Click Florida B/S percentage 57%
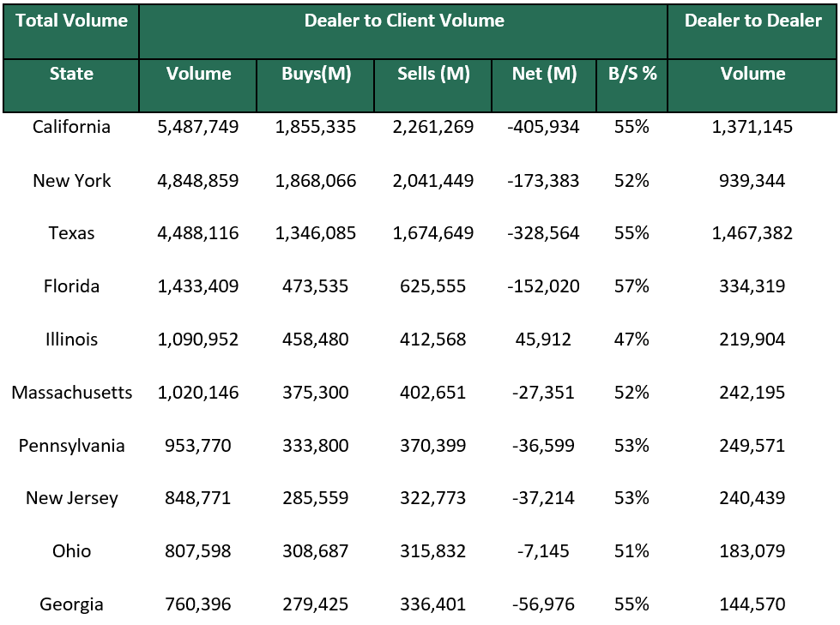 [x=632, y=286]
